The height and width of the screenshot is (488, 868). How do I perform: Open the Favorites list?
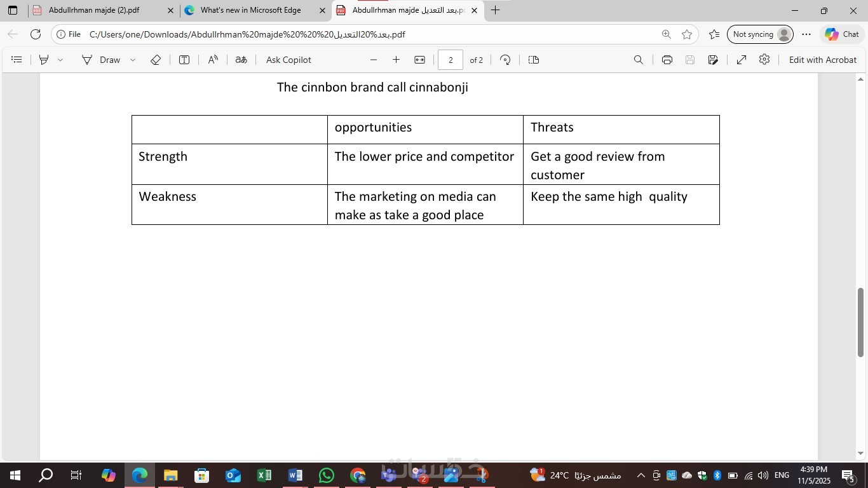pyautogui.click(x=714, y=34)
